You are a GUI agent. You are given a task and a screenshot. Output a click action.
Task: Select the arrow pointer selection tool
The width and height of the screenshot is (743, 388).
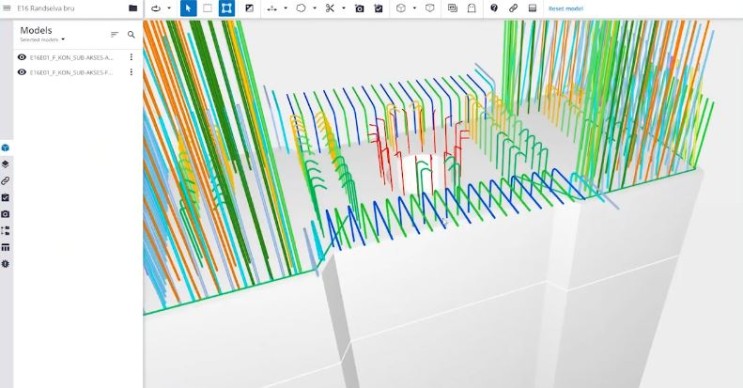[188, 8]
